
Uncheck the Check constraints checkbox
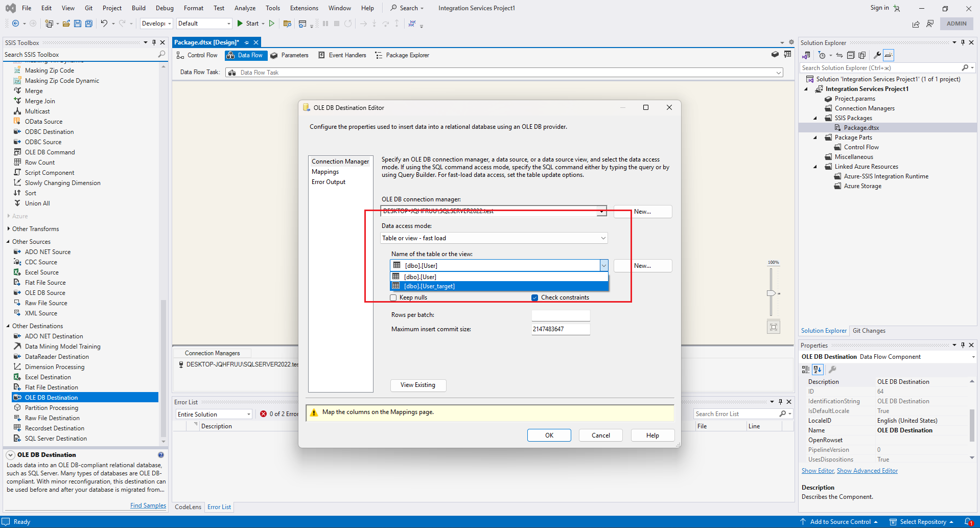coord(534,297)
